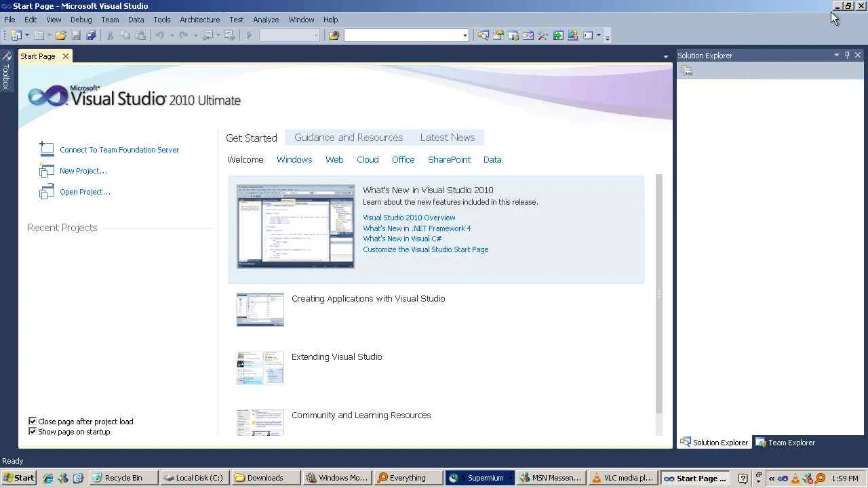Open the Visual Studio 2010 Overview link

click(x=409, y=218)
